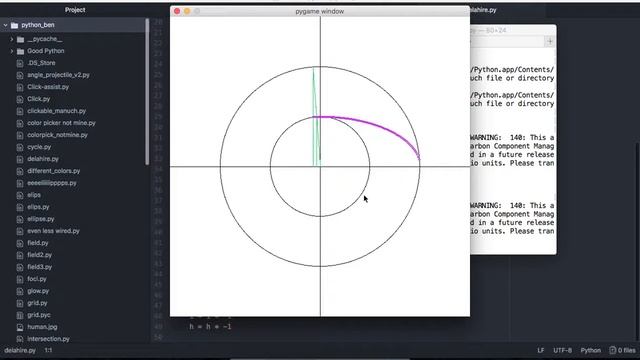Expand the __pycache__ folder
The width and height of the screenshot is (640, 360).
[12, 39]
